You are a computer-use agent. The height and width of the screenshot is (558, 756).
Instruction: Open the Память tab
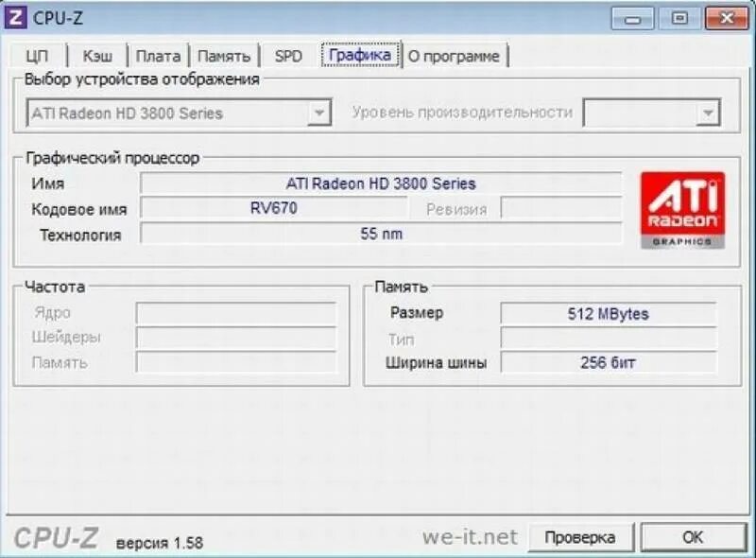coord(224,56)
